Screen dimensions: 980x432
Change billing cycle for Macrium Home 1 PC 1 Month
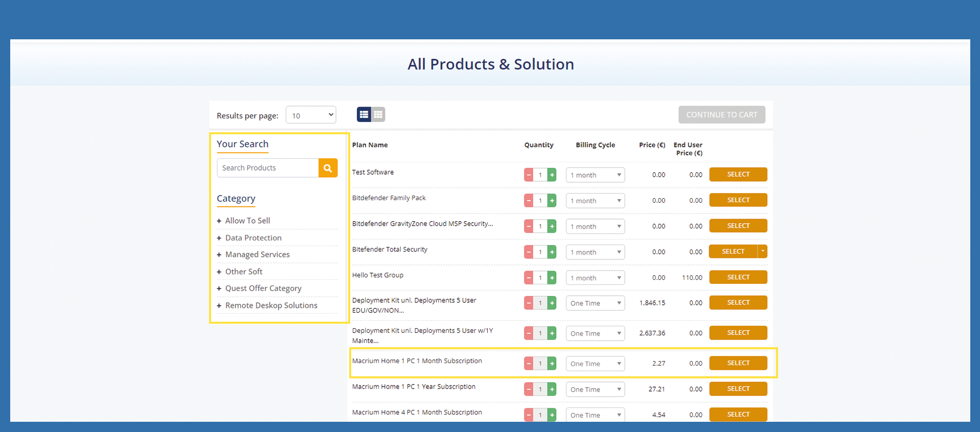pos(595,364)
